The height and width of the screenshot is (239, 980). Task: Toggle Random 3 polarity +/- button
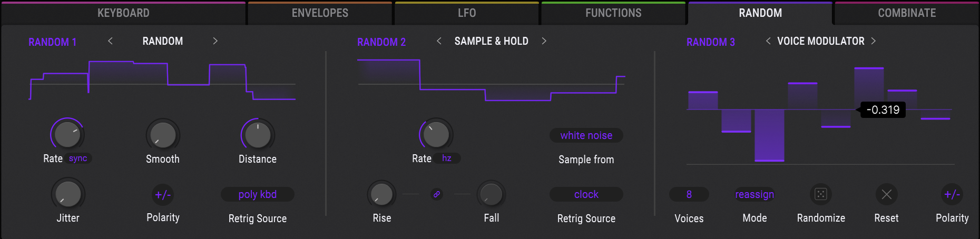952,194
